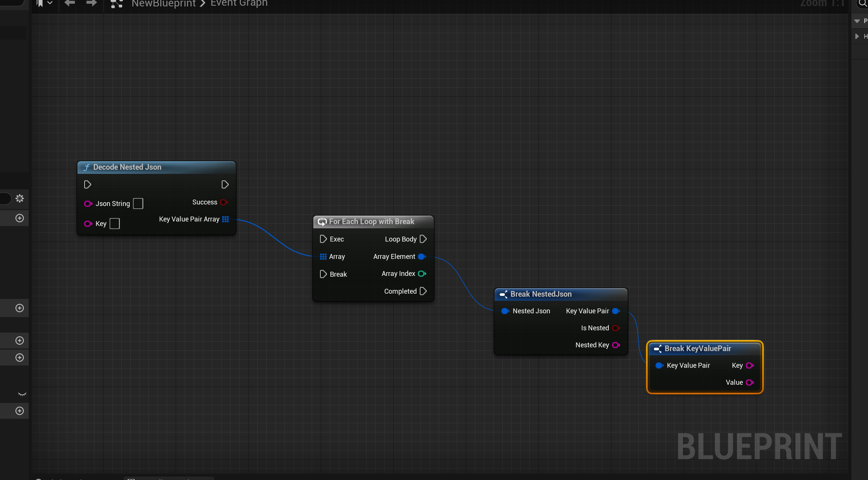The image size is (868, 480).
Task: Enable the Break input pin on For Each Loop
Action: (x=323, y=274)
